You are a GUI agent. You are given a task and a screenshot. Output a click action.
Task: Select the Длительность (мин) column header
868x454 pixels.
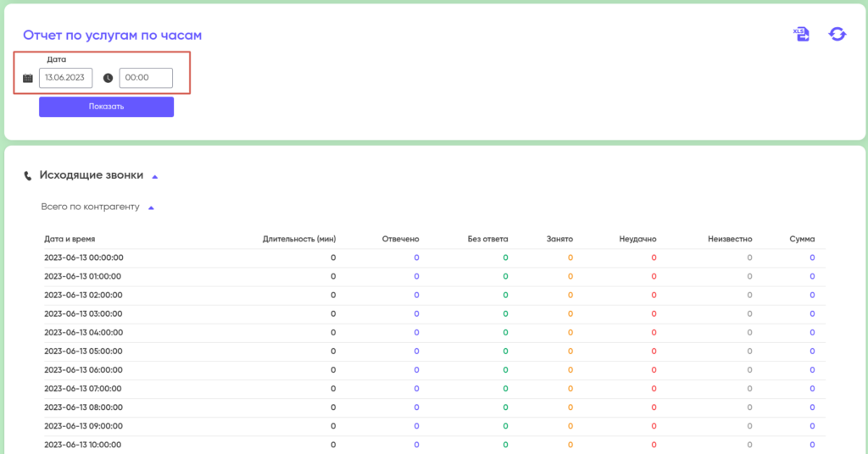[x=299, y=239]
